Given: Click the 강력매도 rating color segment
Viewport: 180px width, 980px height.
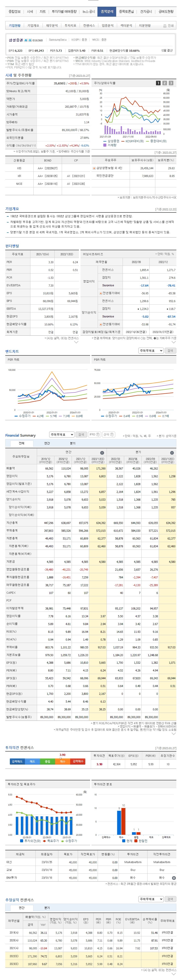Looking at the screenshot, I should coord(17,762).
